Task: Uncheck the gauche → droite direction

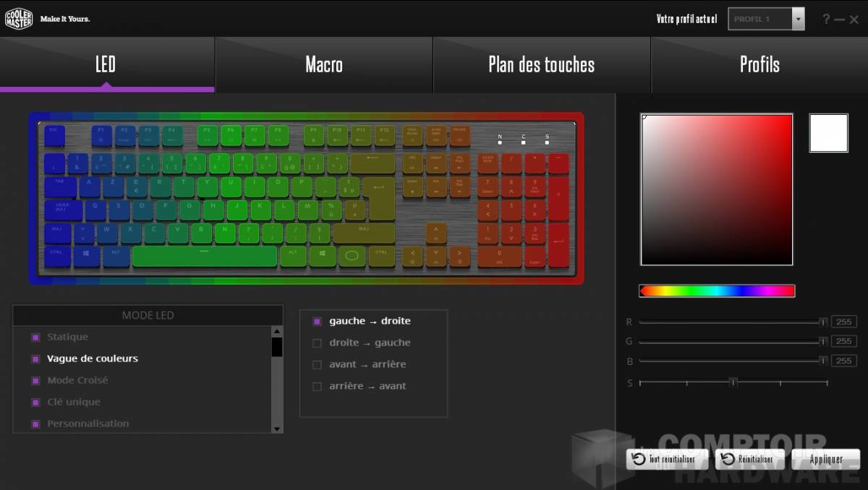Action: 316,321
